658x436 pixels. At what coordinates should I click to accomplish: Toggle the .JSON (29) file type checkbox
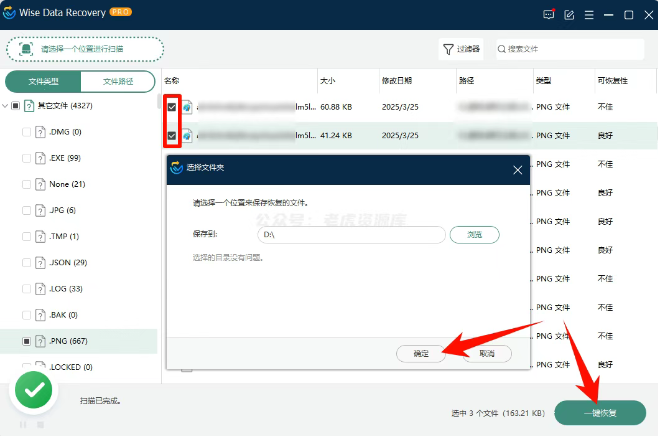coord(27,262)
